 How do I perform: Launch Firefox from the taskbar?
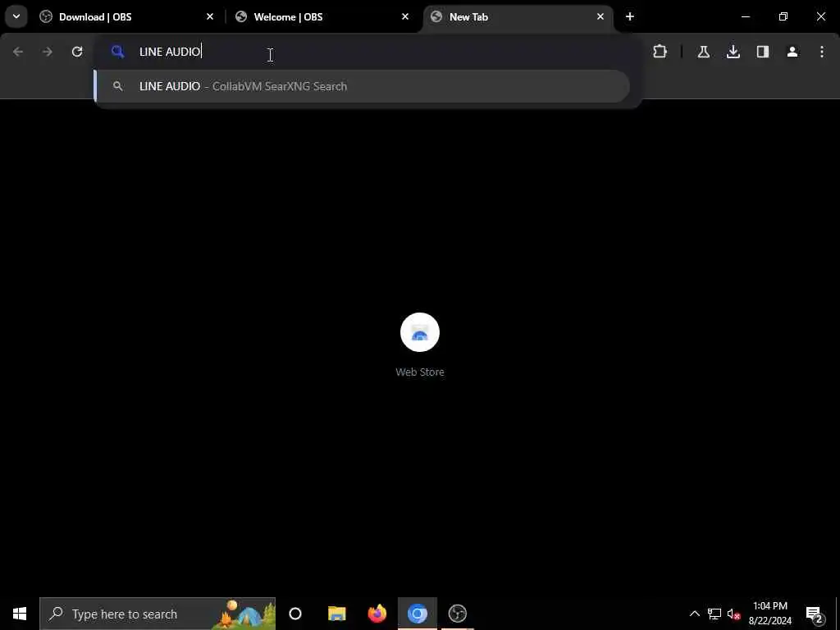coord(377,614)
